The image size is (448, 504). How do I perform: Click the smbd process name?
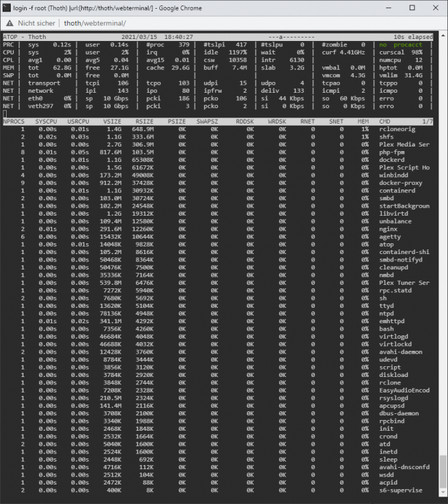(386, 198)
